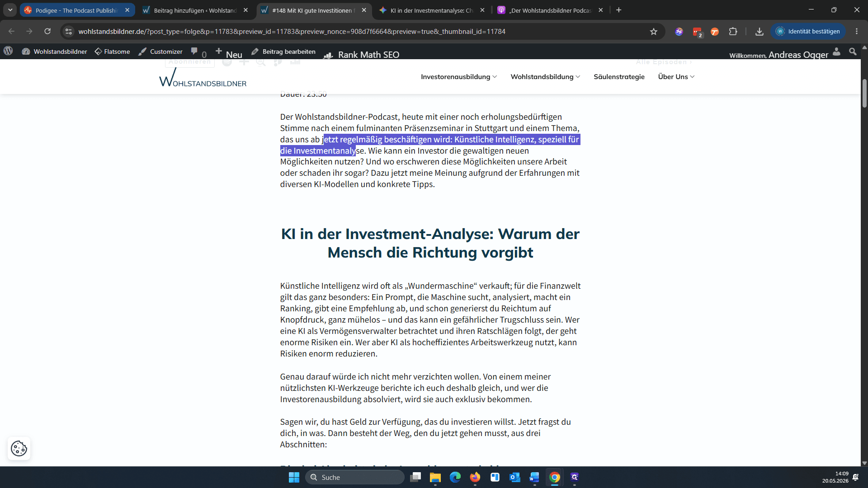This screenshot has height=488, width=868.
Task: Switch to Der Wohlstandsbildner Podcast tab
Action: 550,10
